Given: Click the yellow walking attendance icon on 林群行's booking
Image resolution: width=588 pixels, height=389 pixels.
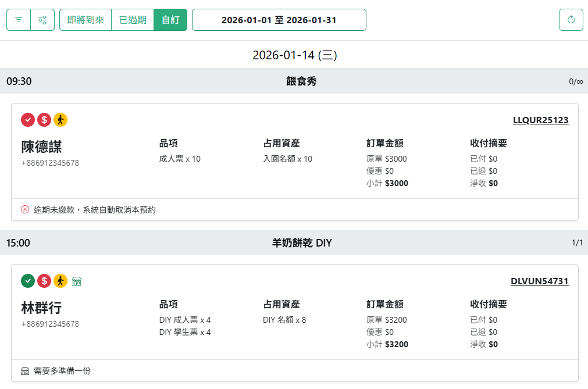Looking at the screenshot, I should pyautogui.click(x=60, y=281).
